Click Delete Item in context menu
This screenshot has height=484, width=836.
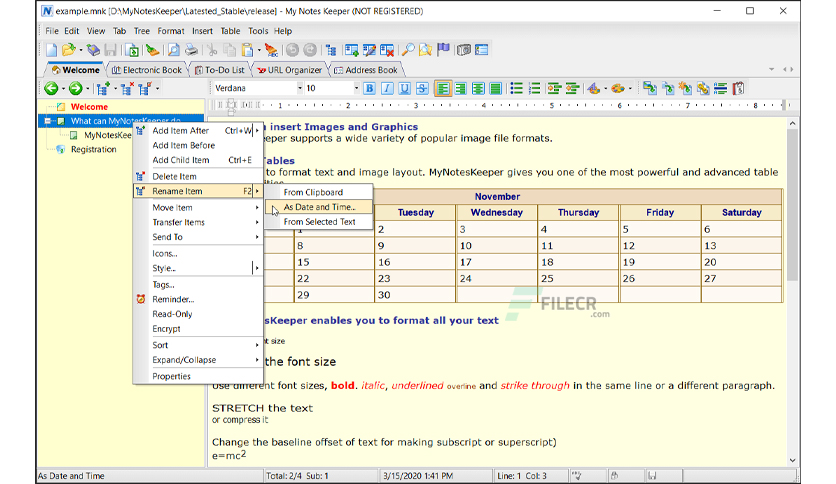[x=197, y=176]
